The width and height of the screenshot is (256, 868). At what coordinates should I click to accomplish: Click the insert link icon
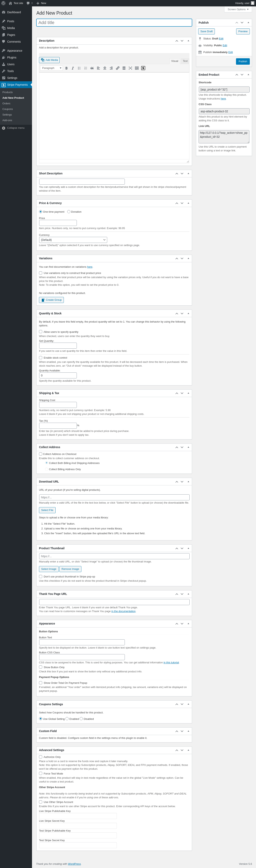[117, 68]
